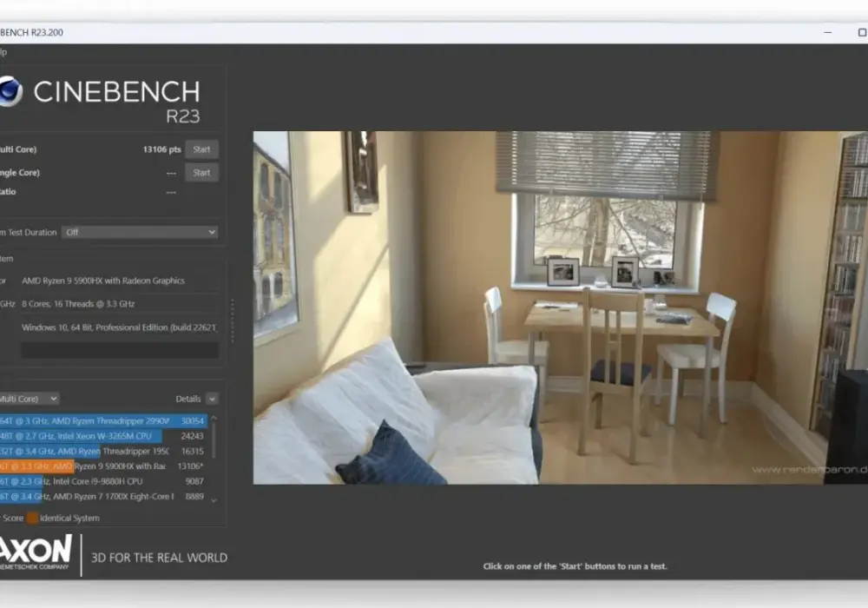Viewport: 868px width, 608px height.
Task: Click the Cinebench sphere logo icon
Action: pos(10,91)
